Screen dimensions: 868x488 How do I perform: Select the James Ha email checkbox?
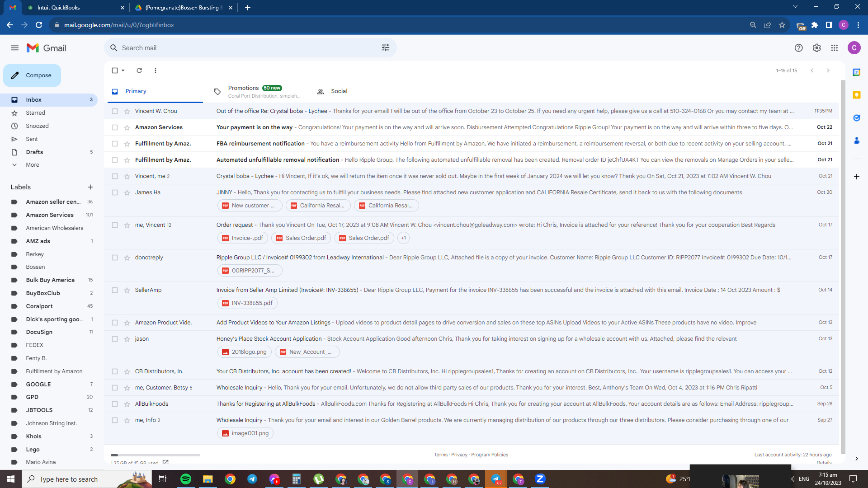point(115,192)
